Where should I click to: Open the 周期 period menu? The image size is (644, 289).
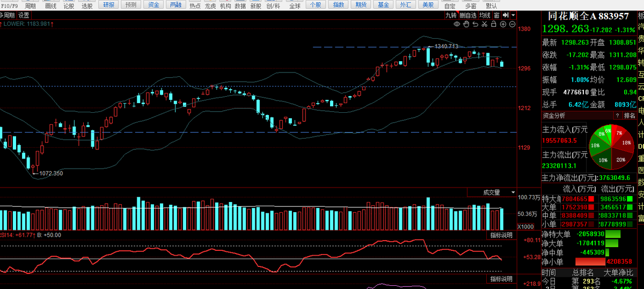pos(31,6)
